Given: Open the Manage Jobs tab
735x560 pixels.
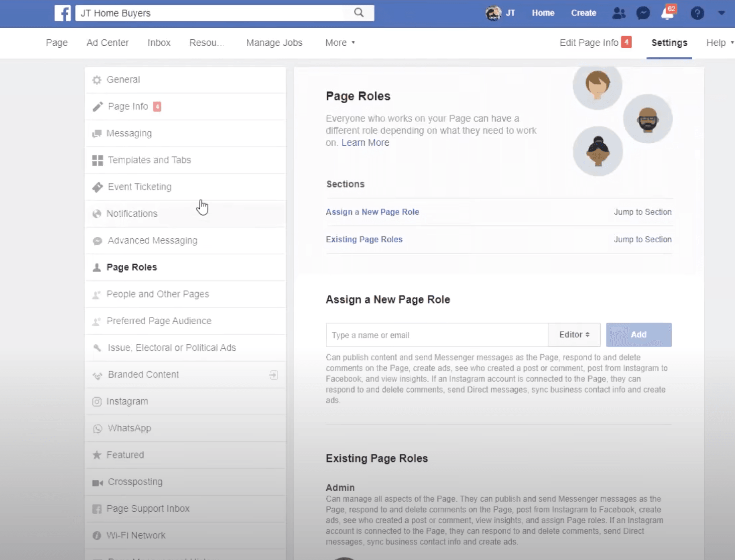Looking at the screenshot, I should (x=274, y=43).
